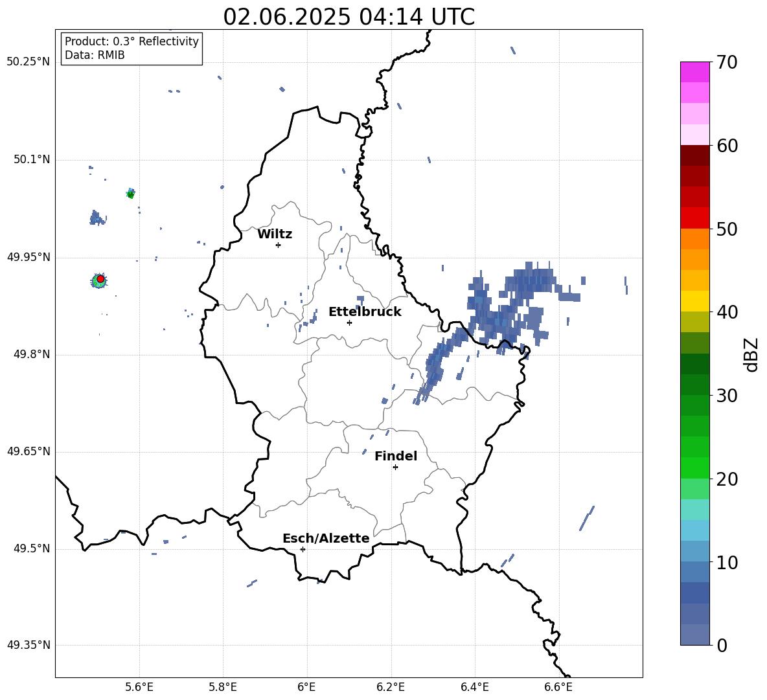Click the colorbar value 40

(727, 312)
